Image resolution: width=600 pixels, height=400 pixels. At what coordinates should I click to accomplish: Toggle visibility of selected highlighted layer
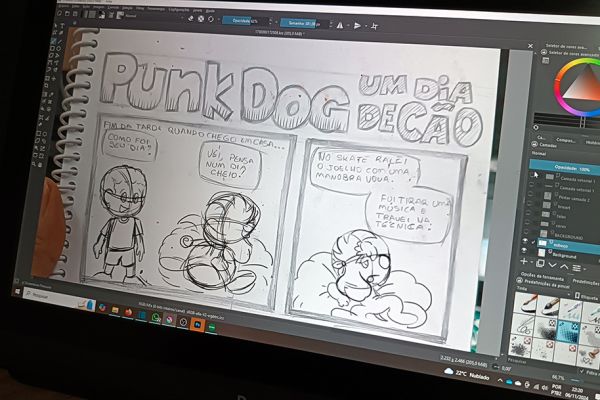pyautogui.click(x=525, y=241)
